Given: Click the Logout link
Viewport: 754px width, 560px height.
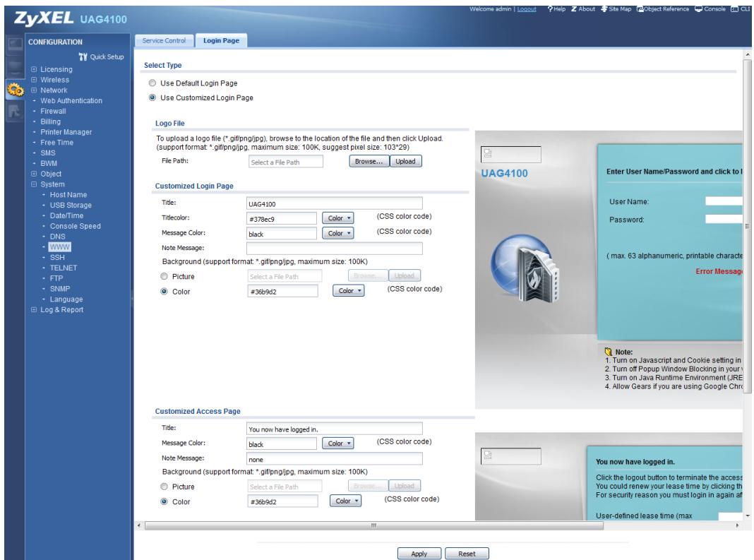Looking at the screenshot, I should pyautogui.click(x=527, y=9).
